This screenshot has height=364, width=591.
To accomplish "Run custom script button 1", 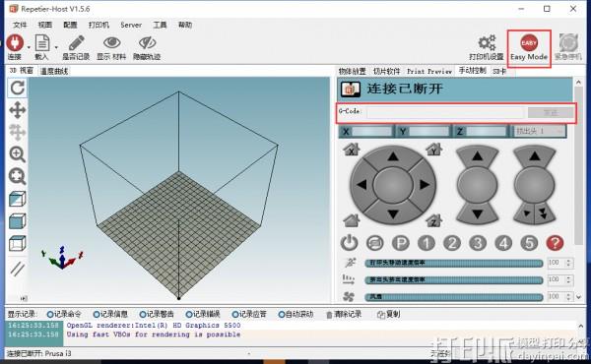I will pyautogui.click(x=427, y=243).
